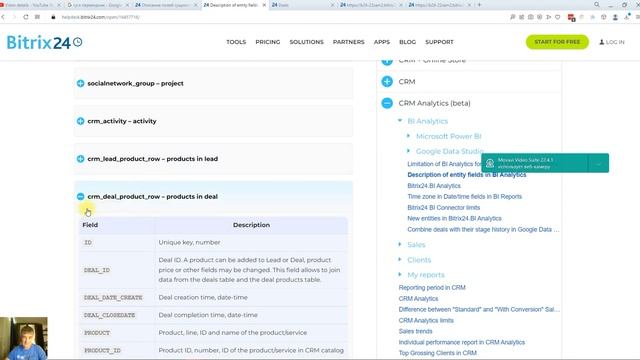Expand Google Data Studio node

(x=408, y=151)
